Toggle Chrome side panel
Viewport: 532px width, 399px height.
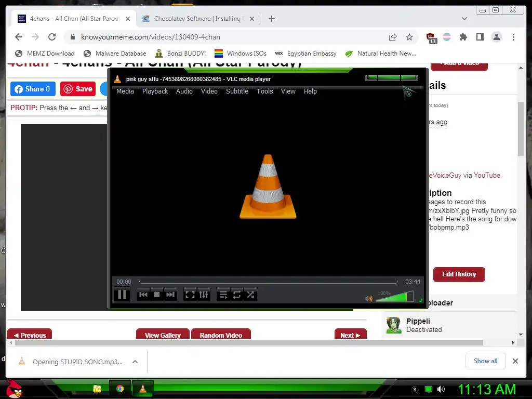(x=480, y=37)
